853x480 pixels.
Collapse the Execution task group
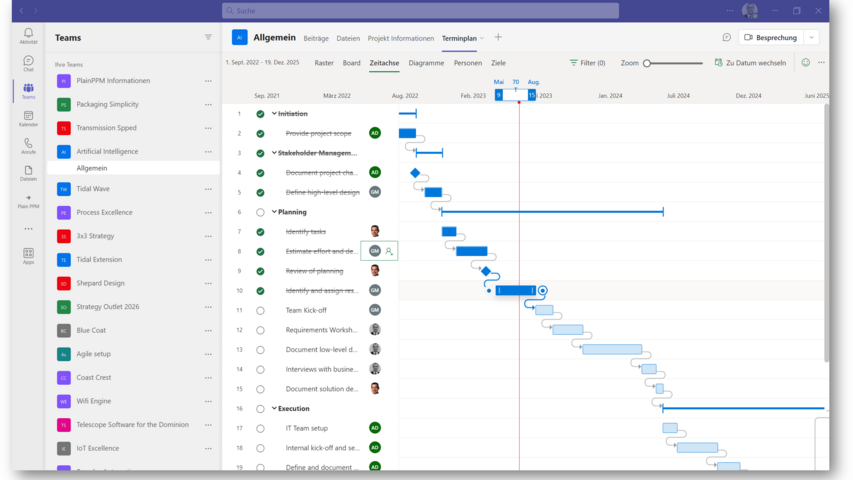[274, 408]
